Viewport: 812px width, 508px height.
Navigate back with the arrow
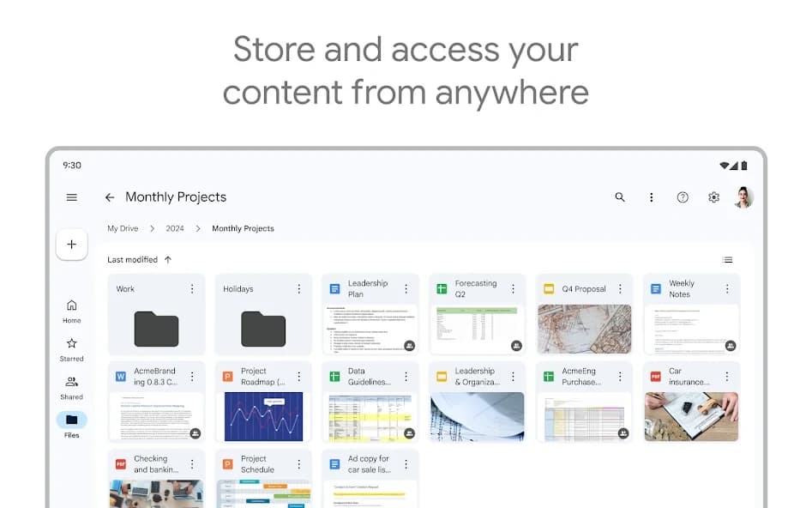pos(109,197)
